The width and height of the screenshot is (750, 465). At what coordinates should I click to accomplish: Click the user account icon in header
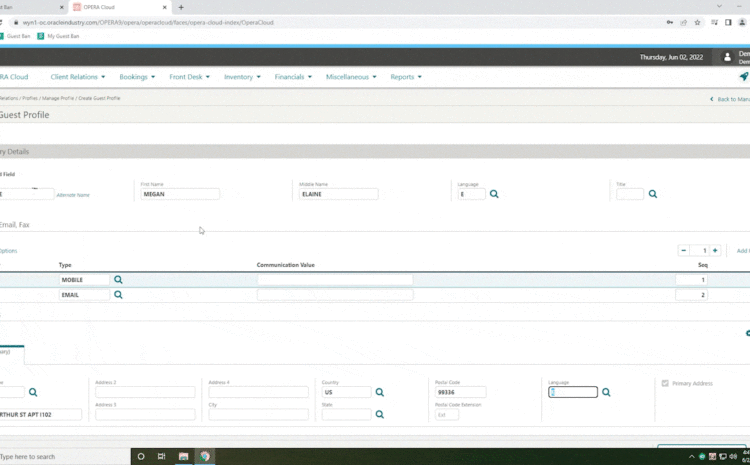pyautogui.click(x=727, y=57)
